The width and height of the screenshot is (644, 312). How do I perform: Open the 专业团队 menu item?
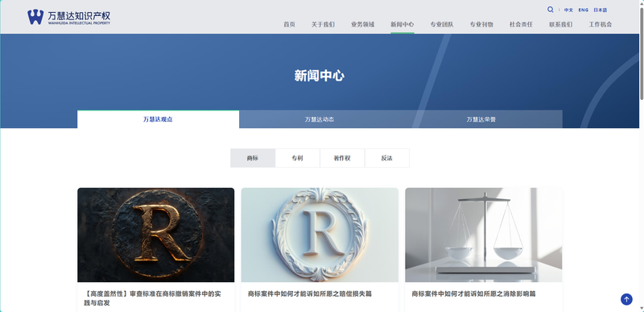pyautogui.click(x=442, y=24)
